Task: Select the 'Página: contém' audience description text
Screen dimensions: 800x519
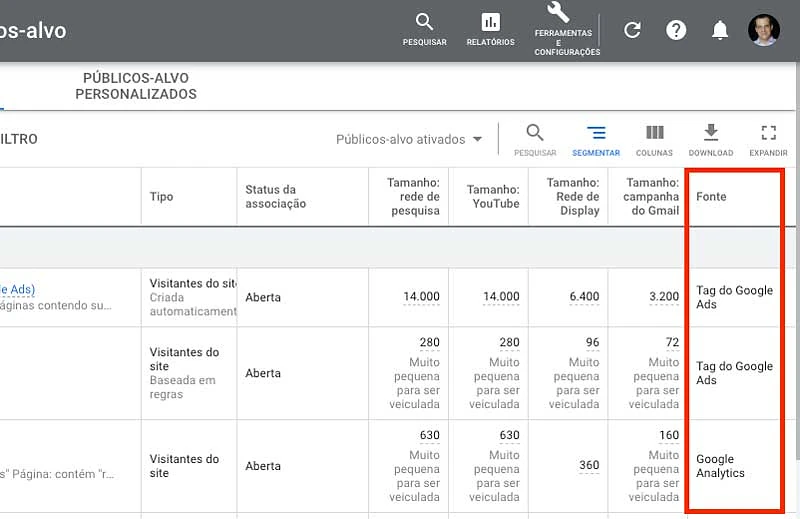Action: click(59, 474)
